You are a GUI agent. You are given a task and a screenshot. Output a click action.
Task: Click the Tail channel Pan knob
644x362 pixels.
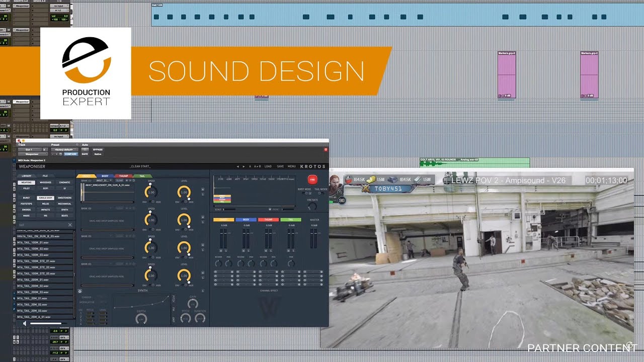(291, 263)
